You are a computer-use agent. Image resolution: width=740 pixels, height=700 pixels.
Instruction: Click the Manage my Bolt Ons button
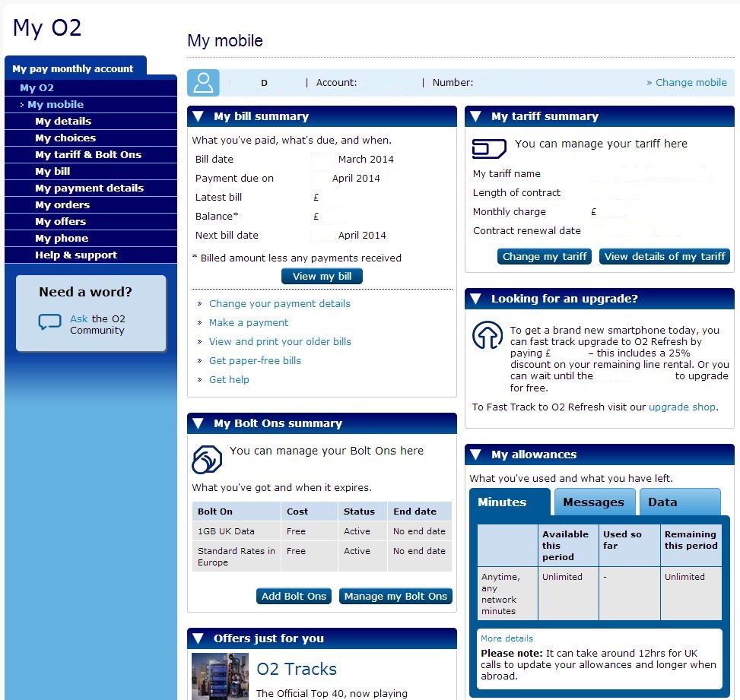pyautogui.click(x=395, y=596)
